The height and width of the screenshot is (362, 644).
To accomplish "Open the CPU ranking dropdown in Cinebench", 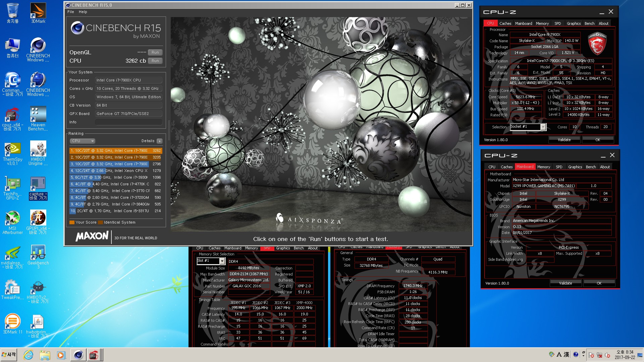I will click(83, 141).
